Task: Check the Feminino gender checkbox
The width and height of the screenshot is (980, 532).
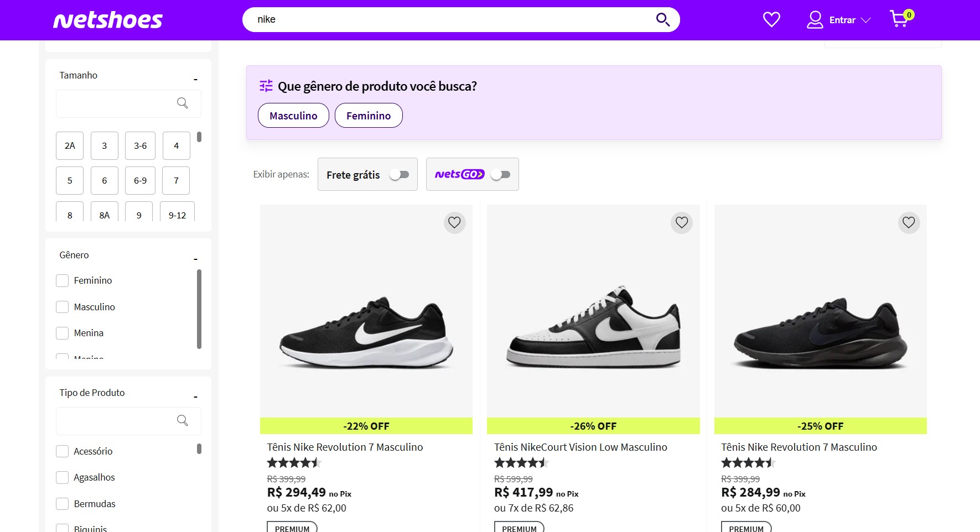Action: point(63,281)
